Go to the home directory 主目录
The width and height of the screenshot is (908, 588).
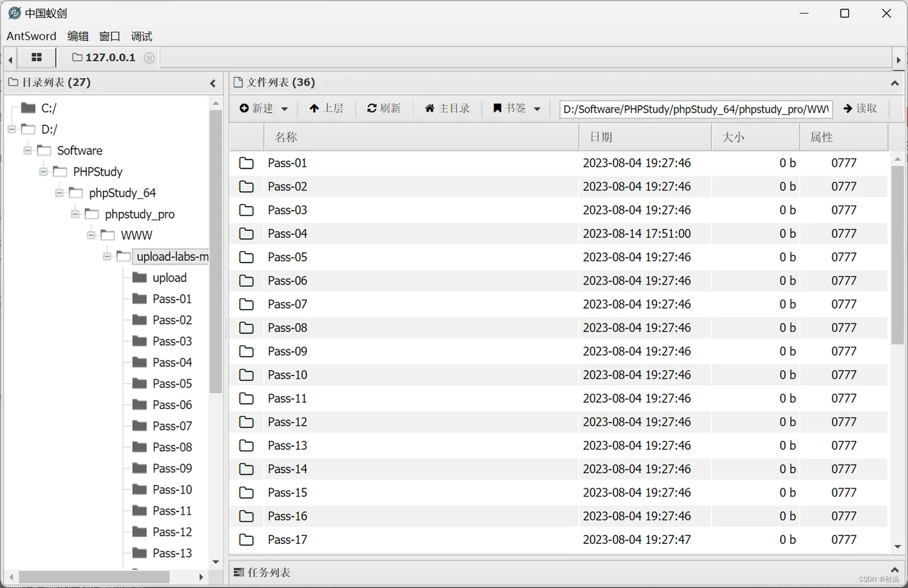(448, 108)
